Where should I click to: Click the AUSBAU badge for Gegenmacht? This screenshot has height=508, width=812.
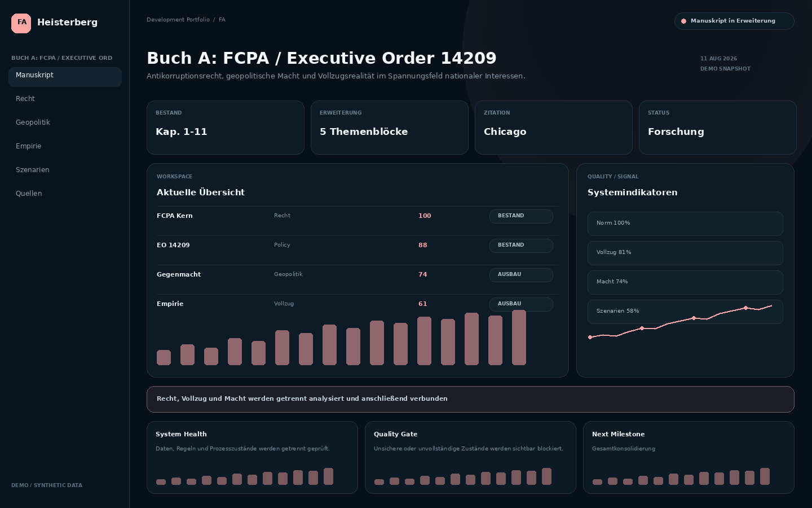click(521, 275)
